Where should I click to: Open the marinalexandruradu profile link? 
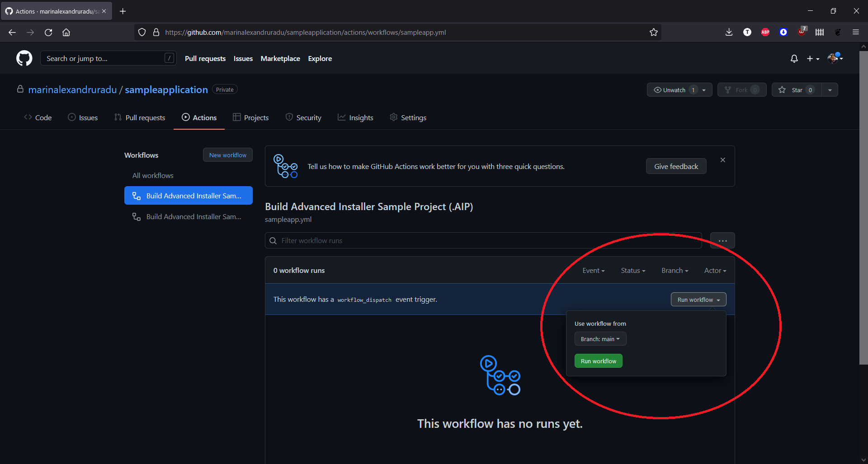click(72, 89)
